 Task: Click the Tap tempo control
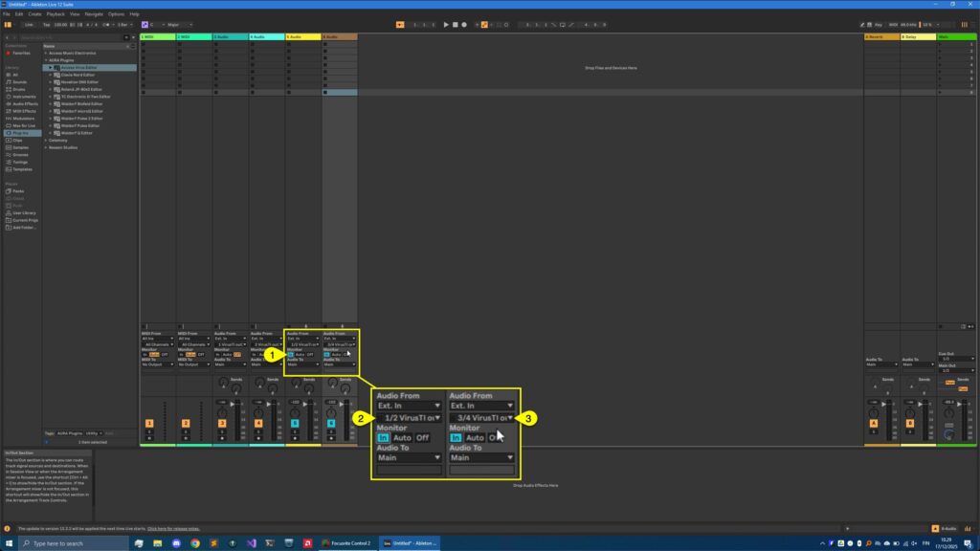(47, 24)
